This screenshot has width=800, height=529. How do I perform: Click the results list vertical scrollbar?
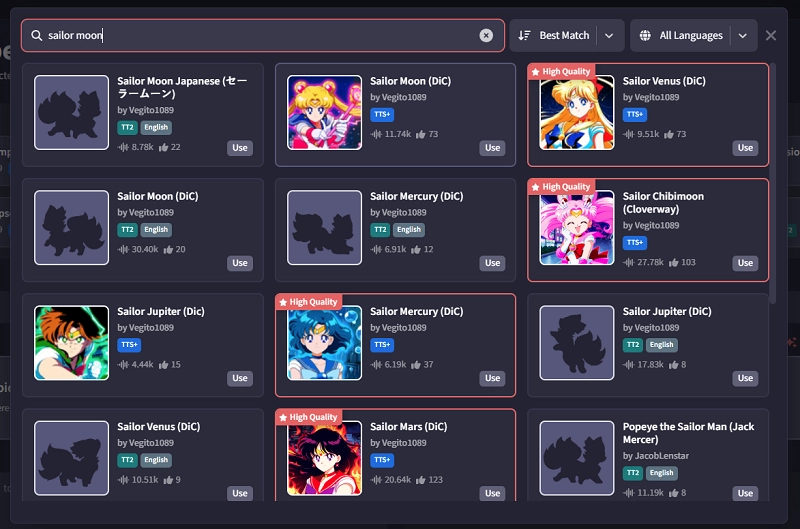tap(772, 184)
